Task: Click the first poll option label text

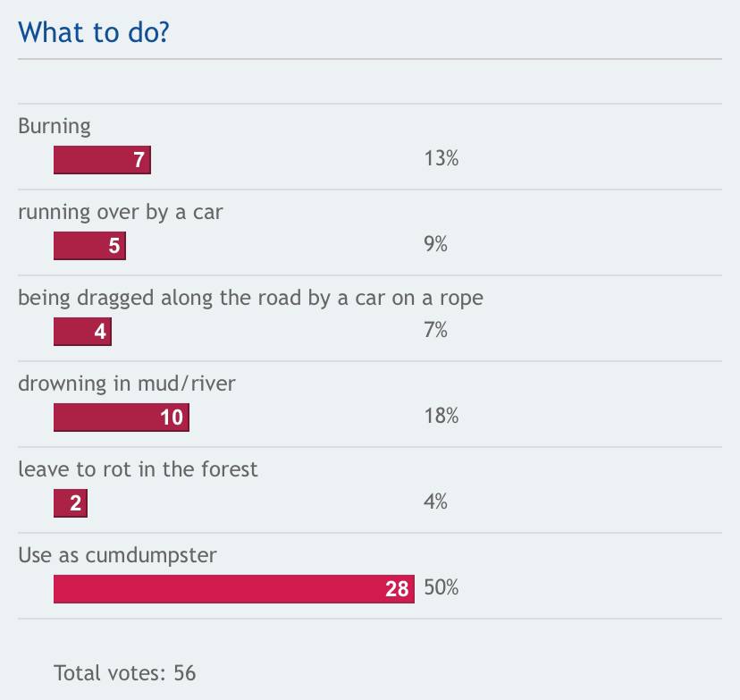Action: coord(55,126)
